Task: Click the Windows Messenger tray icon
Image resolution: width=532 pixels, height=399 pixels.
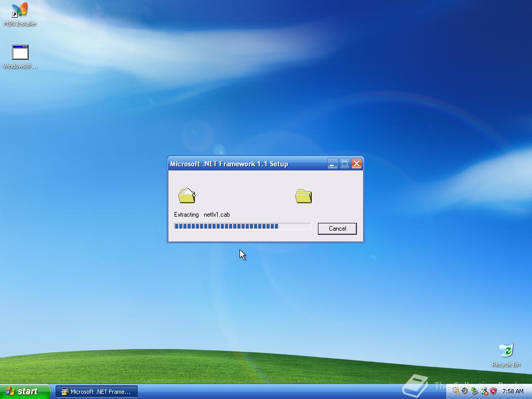Action: [x=484, y=391]
